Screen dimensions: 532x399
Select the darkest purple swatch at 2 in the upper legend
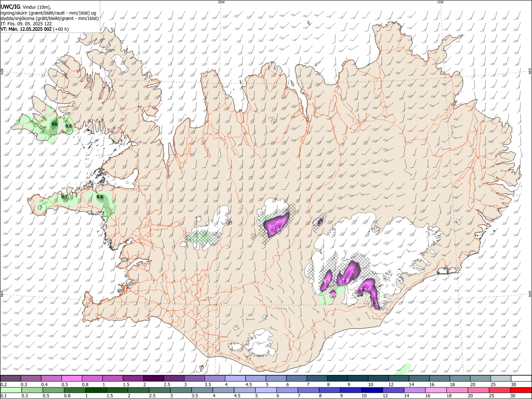coord(153,378)
